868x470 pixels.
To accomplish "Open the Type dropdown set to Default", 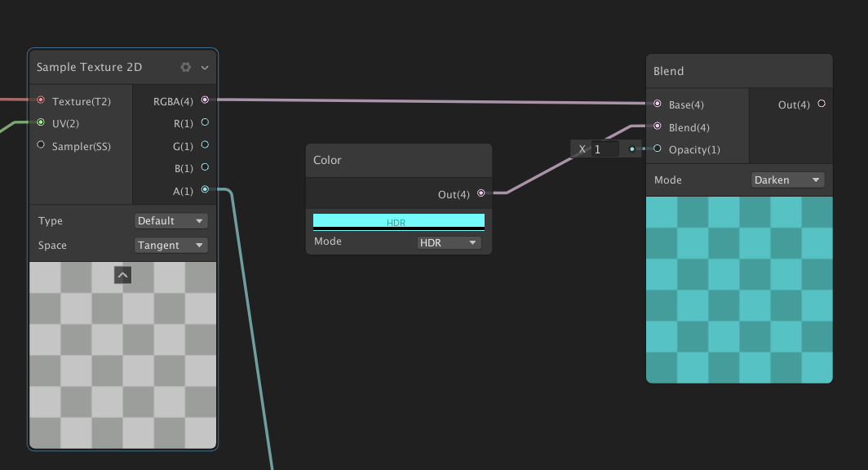I will click(x=170, y=221).
